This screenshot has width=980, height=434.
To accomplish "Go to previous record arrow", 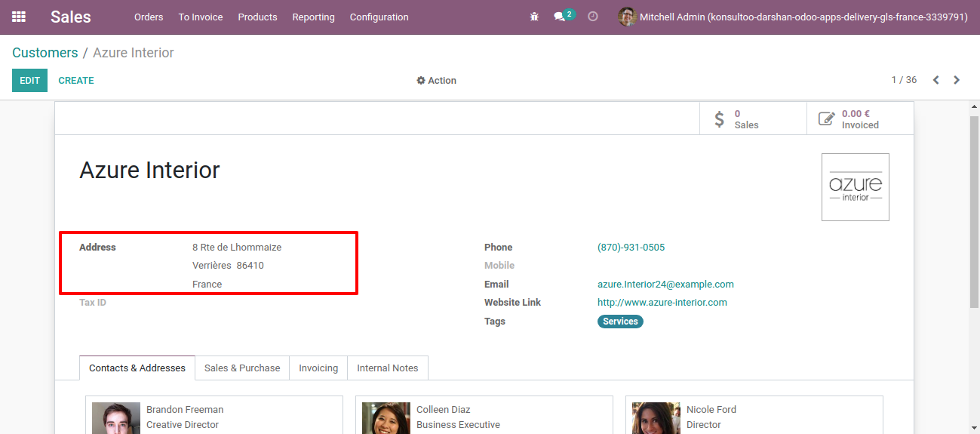I will (x=935, y=80).
